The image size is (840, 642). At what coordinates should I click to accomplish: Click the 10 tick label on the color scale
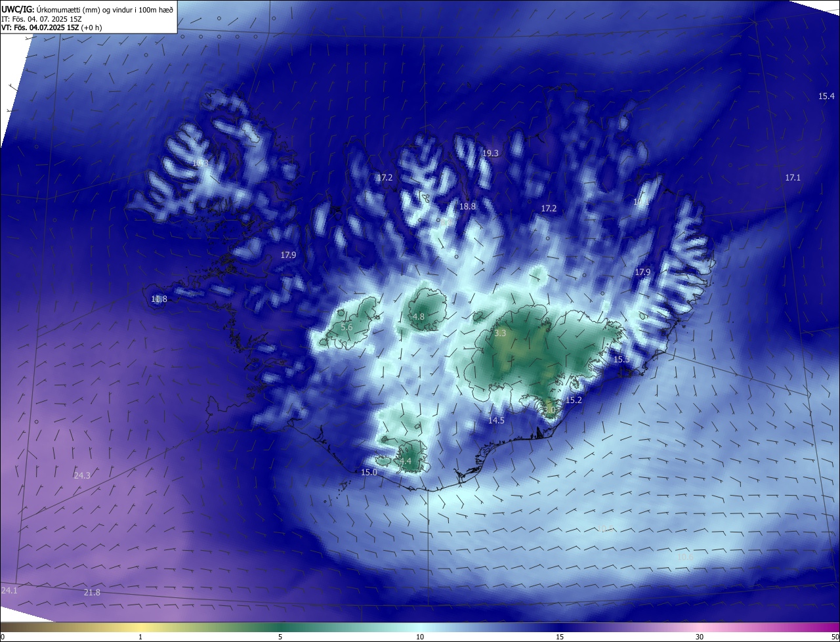point(420,637)
